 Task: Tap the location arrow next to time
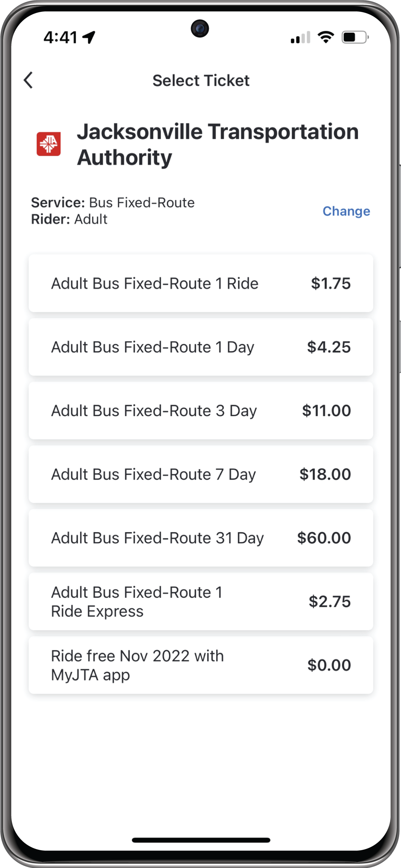click(x=89, y=37)
